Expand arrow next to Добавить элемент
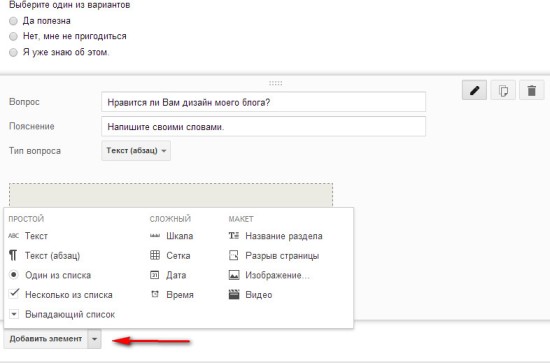Image resolution: width=550 pixels, height=363 pixels. (94, 339)
